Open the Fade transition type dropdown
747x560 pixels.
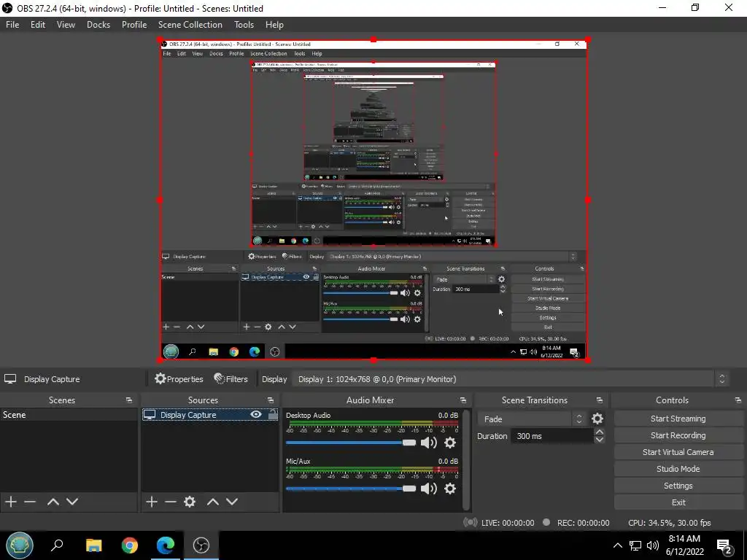pyautogui.click(x=532, y=419)
